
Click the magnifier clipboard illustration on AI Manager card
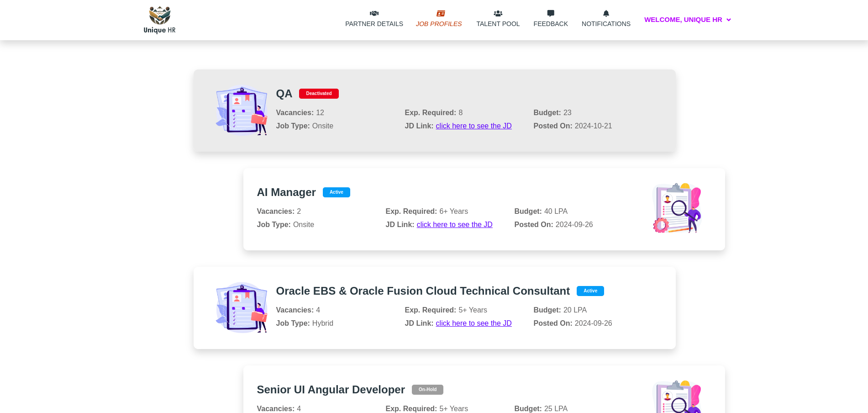pyautogui.click(x=677, y=208)
